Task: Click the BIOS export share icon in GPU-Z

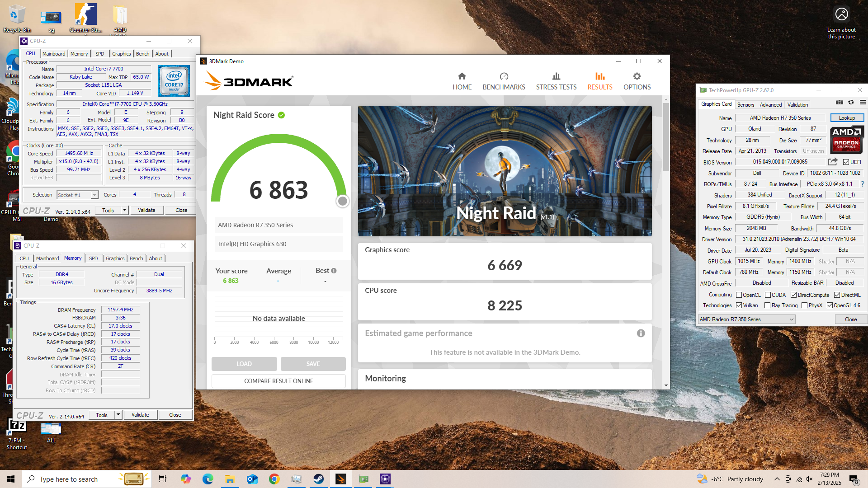Action: coord(833,162)
